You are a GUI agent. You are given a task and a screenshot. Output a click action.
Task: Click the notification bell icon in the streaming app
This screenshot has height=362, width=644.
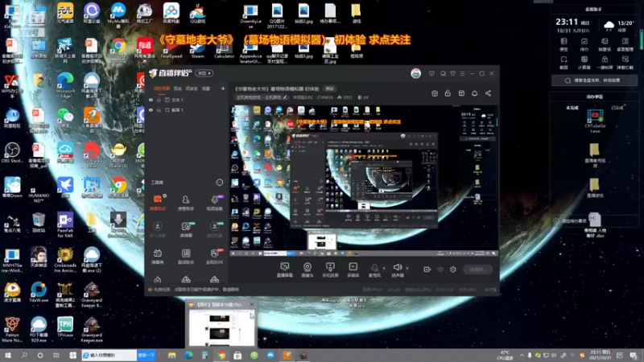coord(474,93)
